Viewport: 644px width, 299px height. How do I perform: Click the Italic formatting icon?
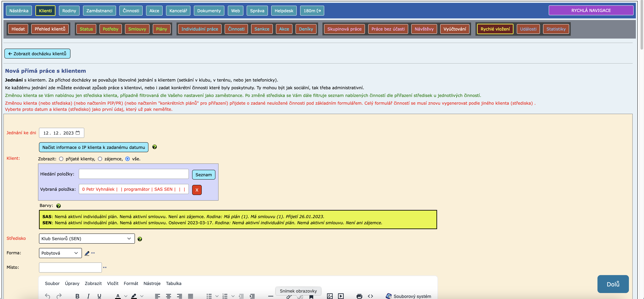point(88,296)
